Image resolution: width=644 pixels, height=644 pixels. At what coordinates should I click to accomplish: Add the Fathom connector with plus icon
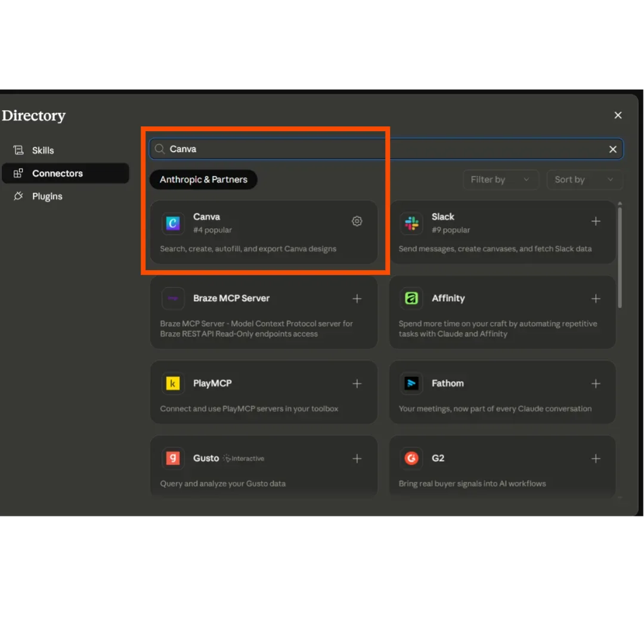click(595, 383)
